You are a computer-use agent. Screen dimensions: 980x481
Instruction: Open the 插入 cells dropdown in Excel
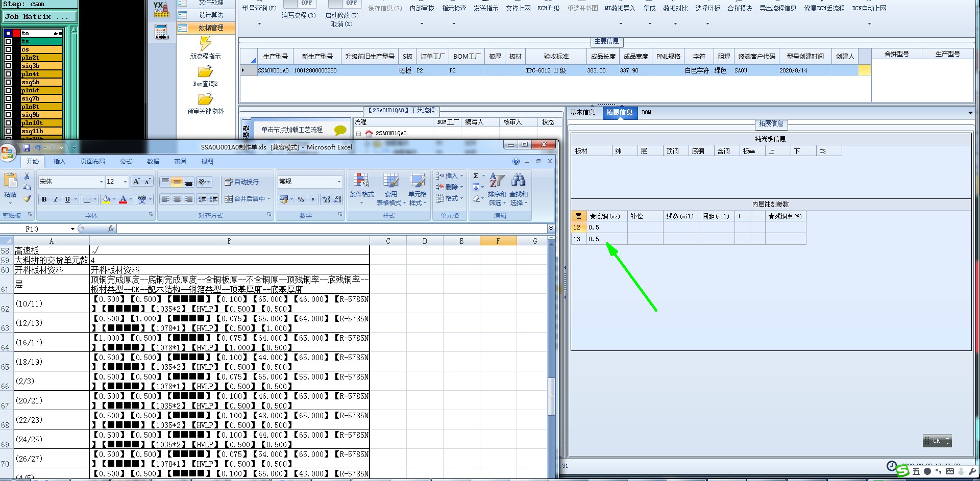point(449,176)
